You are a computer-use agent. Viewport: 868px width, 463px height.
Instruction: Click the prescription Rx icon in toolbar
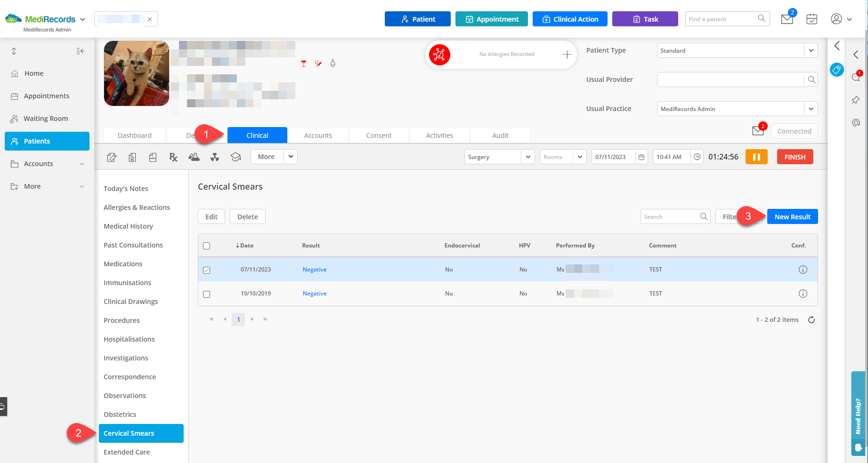[173, 157]
